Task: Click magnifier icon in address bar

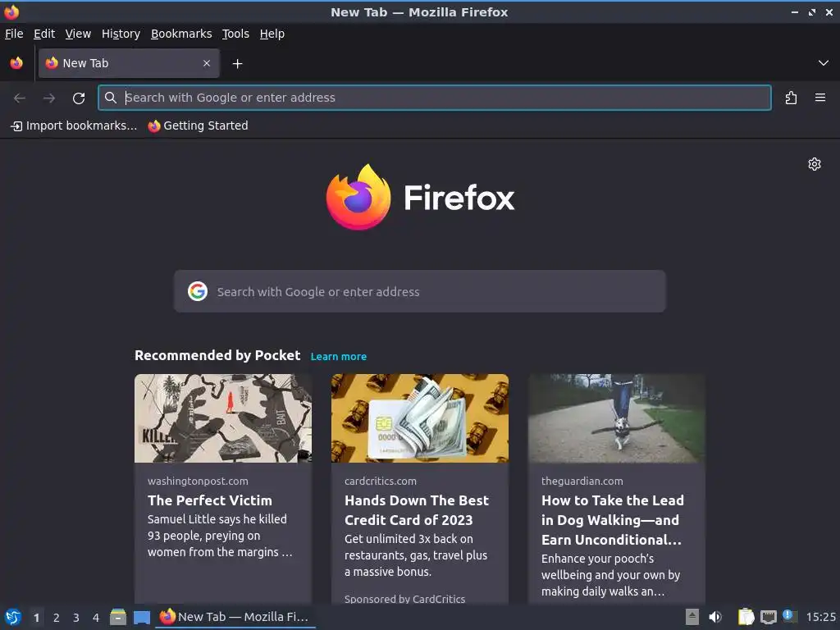Action: point(111,98)
